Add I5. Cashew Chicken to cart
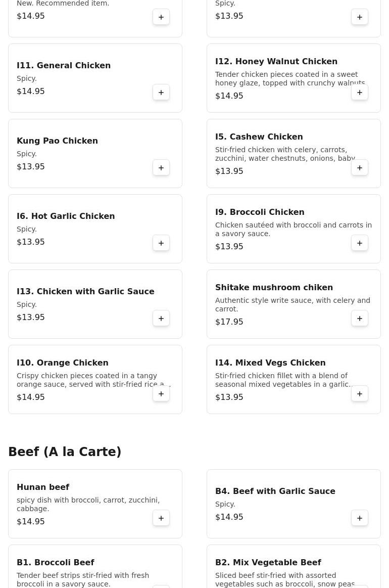This screenshot has height=588, width=389. click(360, 168)
